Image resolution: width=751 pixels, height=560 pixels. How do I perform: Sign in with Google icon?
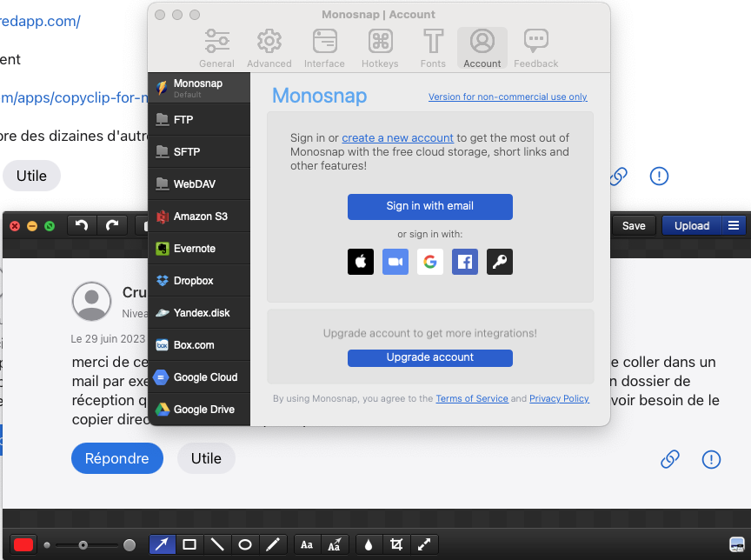[x=430, y=262]
